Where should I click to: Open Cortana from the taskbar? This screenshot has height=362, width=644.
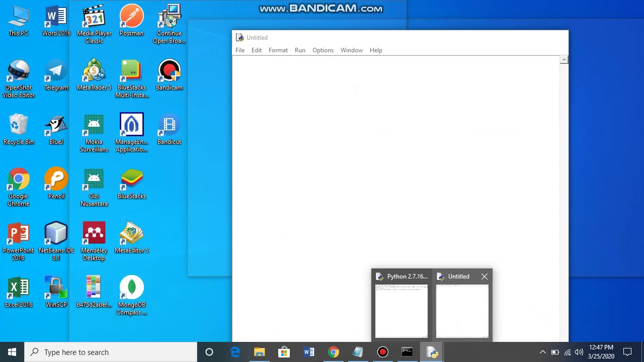pyautogui.click(x=209, y=352)
